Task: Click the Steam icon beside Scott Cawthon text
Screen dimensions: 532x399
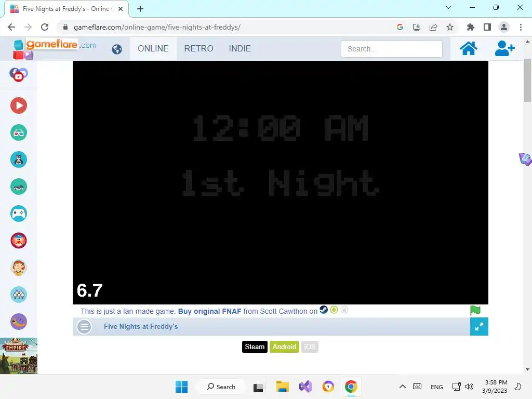Action: coord(324,310)
